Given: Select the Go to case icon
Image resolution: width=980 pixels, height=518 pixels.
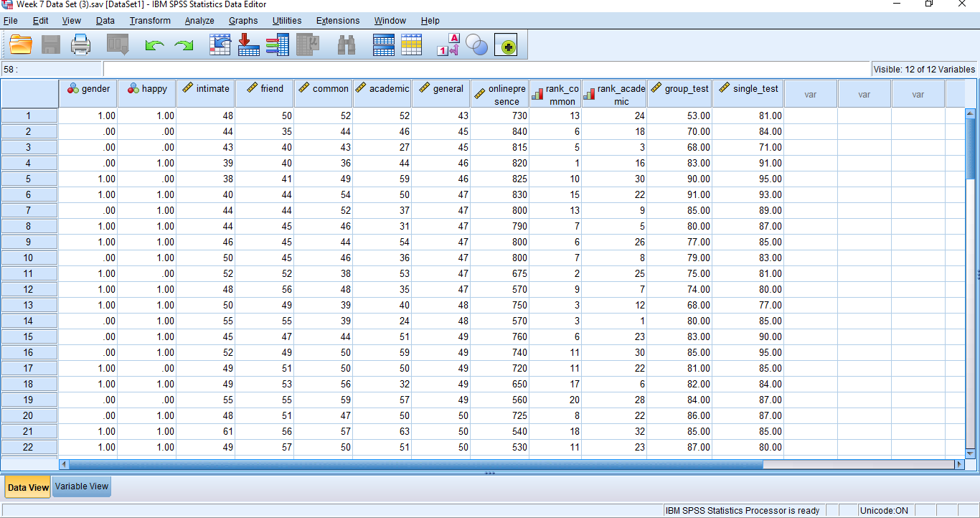Looking at the screenshot, I should 220,45.
